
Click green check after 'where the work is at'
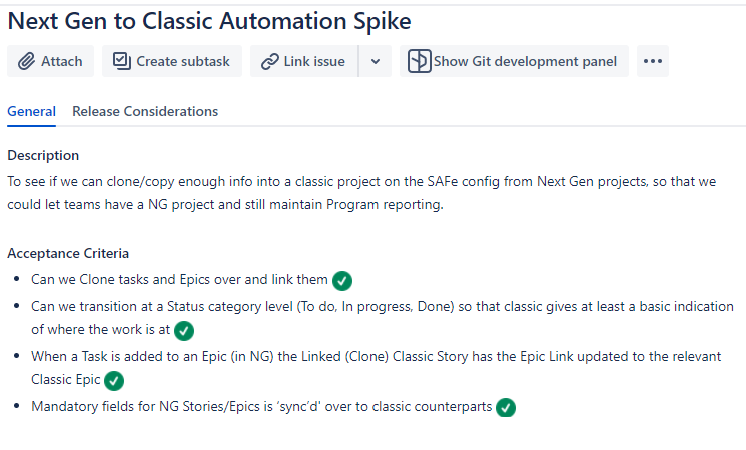pyautogui.click(x=184, y=331)
